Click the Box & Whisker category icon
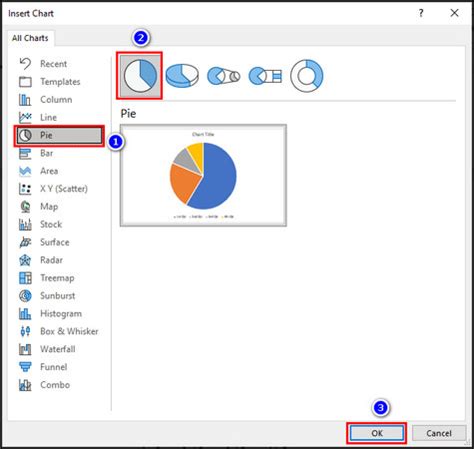 point(25,331)
